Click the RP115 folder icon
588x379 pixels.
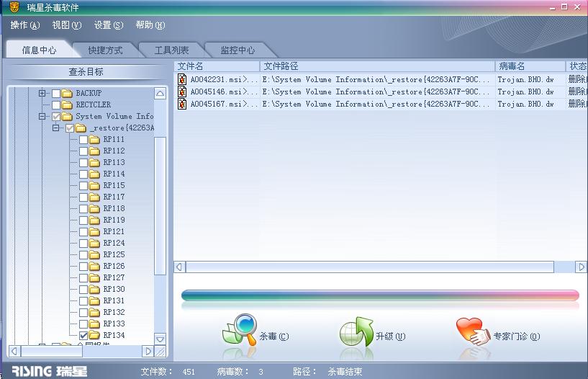tap(94, 186)
